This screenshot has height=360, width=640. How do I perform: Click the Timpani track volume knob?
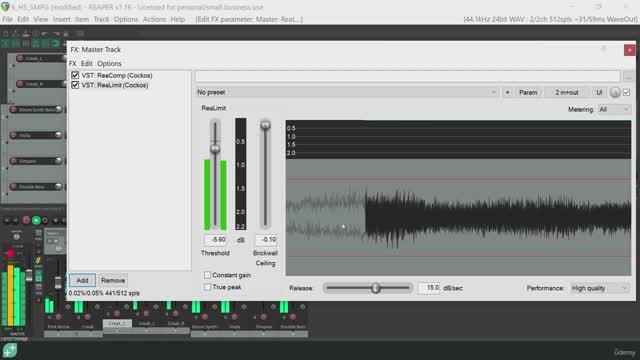(59, 161)
